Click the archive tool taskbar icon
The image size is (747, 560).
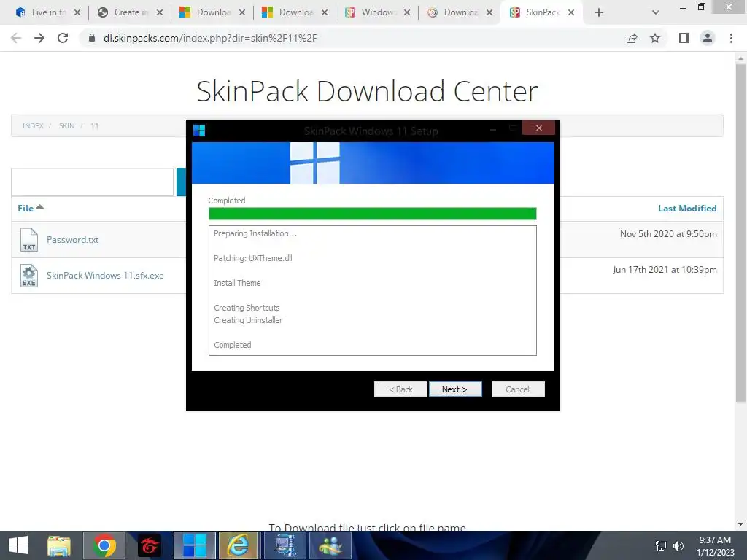coord(285,545)
